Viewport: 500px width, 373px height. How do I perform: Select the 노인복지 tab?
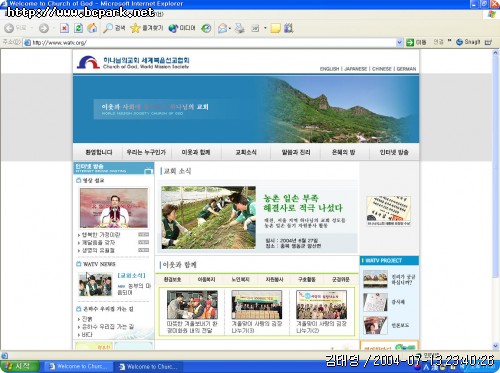[240, 279]
